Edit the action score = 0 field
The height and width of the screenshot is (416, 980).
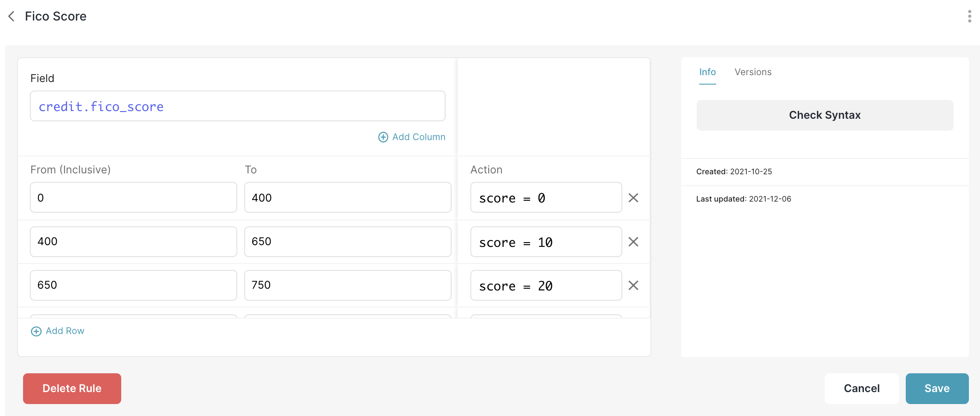pyautogui.click(x=546, y=197)
